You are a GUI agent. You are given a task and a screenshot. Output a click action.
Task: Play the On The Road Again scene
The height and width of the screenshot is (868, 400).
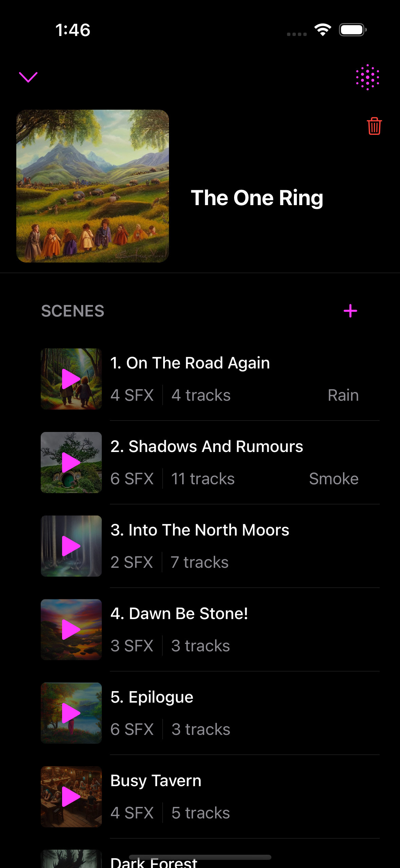pos(71,379)
